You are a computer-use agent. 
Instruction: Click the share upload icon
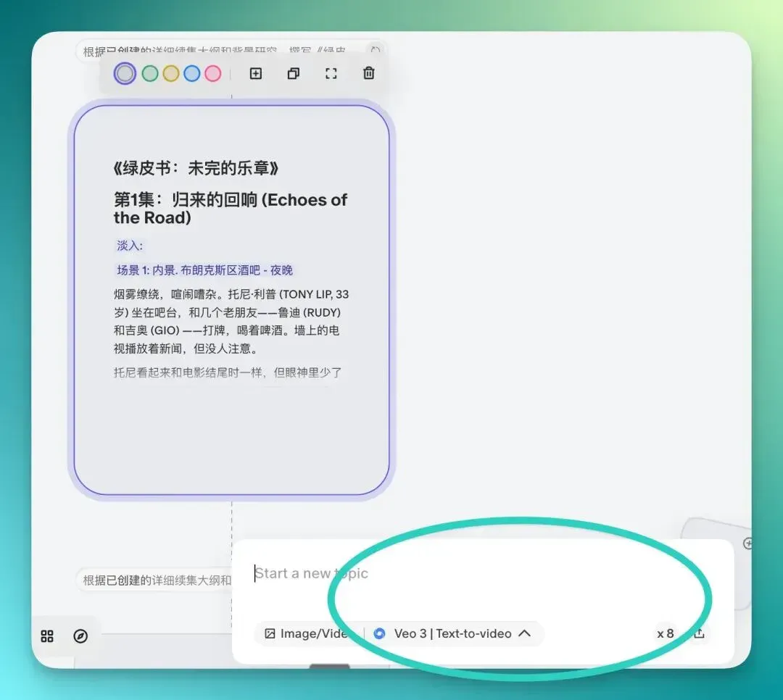click(699, 633)
